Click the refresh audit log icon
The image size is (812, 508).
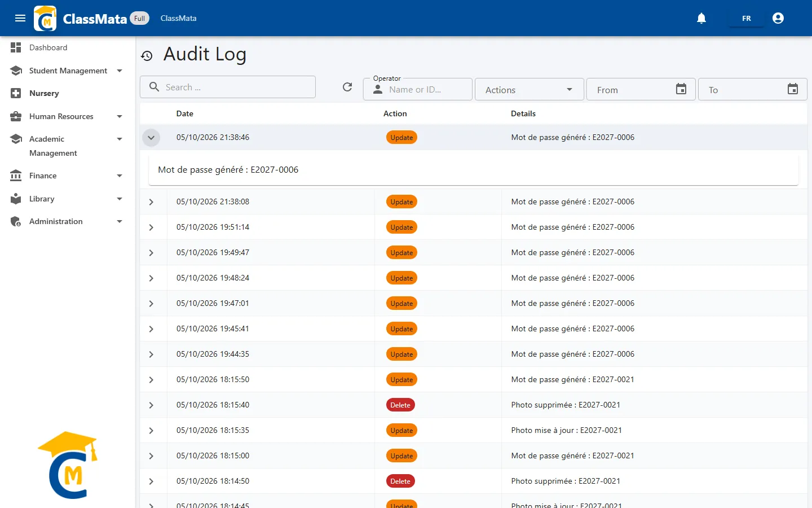tap(347, 87)
